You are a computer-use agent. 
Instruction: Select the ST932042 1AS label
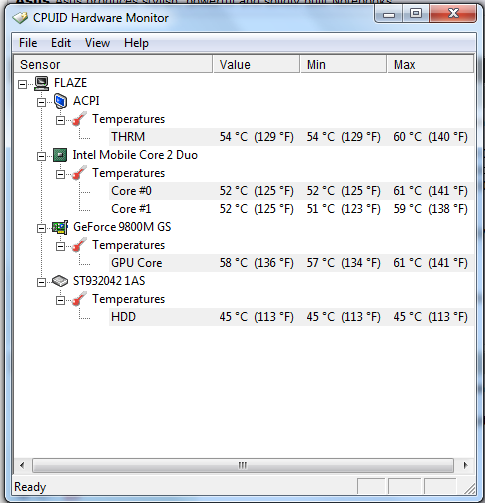(109, 281)
